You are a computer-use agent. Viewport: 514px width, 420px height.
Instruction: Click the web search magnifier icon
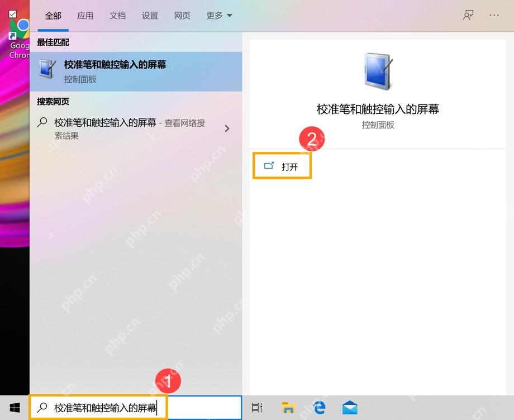tap(42, 122)
